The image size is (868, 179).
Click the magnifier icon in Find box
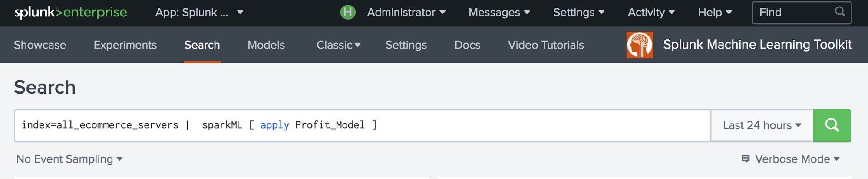pos(840,12)
